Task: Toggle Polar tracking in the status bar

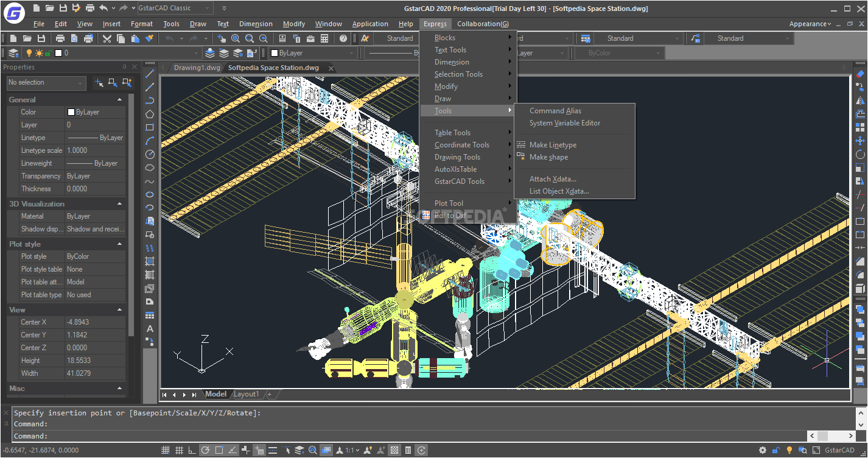Action: 205,450
